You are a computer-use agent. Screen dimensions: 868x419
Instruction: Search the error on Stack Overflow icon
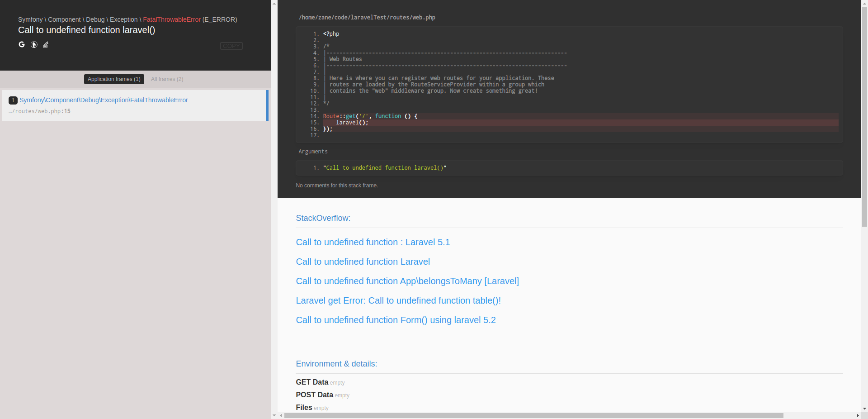(46, 44)
